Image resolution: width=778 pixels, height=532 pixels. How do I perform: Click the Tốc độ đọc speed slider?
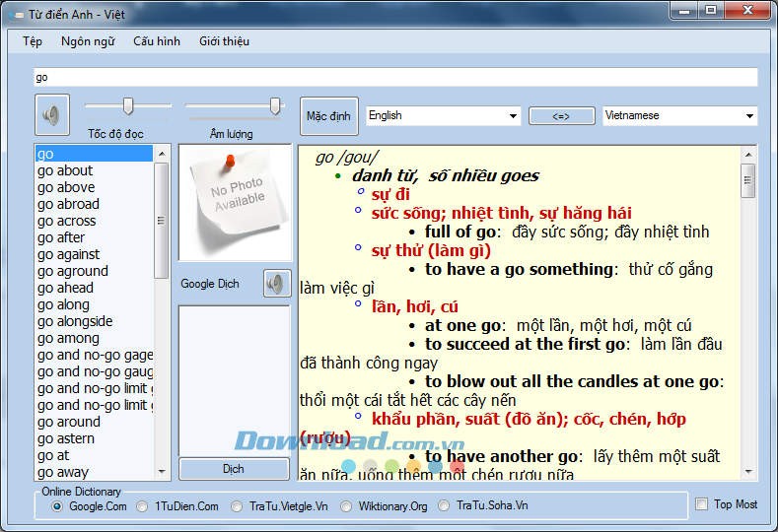(127, 105)
